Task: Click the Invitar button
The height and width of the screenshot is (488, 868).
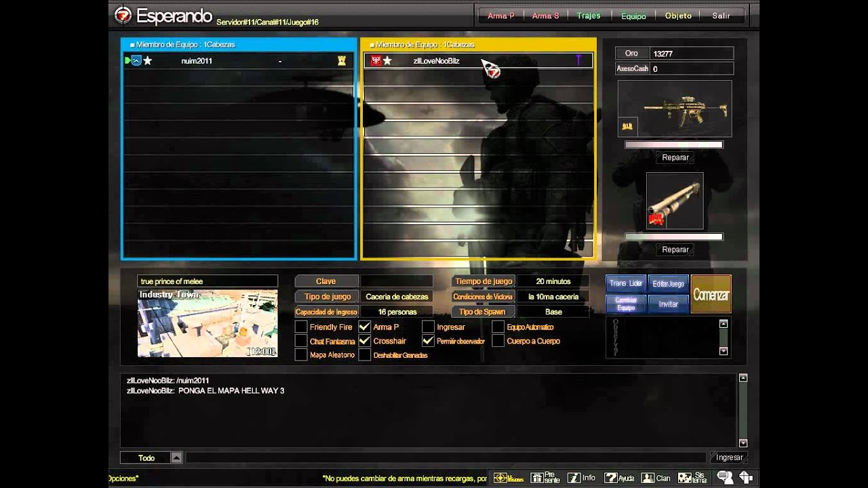Action: pos(668,304)
